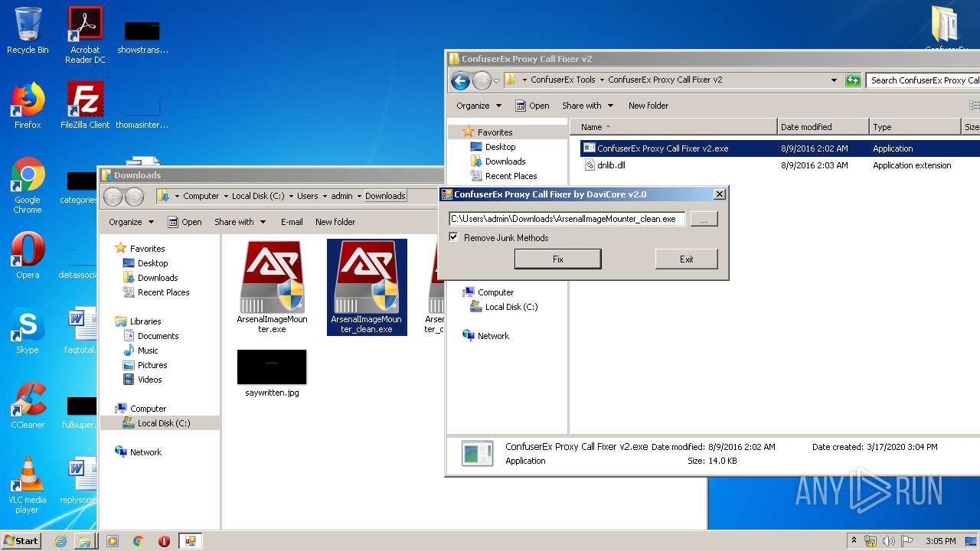Click refresh button in ConfuserEx address bar
This screenshot has height=551, width=980.
[x=853, y=80]
